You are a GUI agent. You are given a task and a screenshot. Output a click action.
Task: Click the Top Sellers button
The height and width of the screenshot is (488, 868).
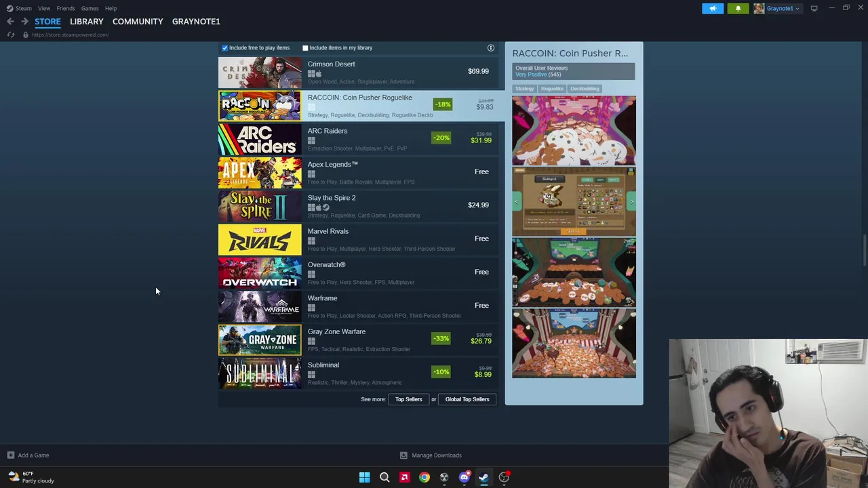[408, 399]
